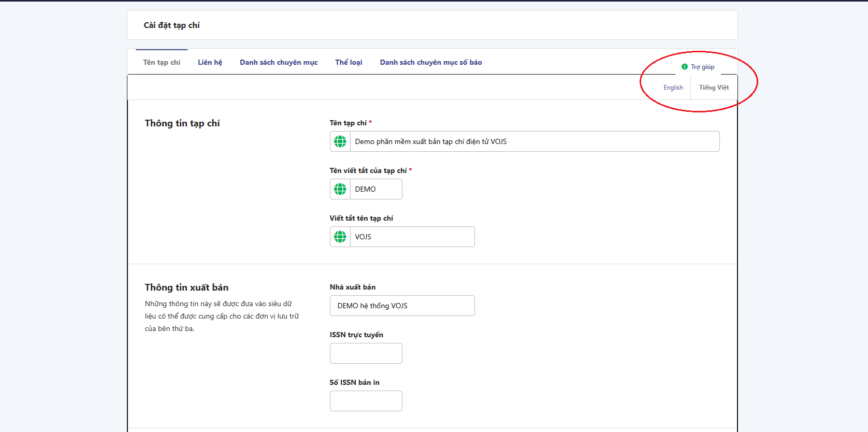Image resolution: width=868 pixels, height=432 pixels.
Task: Go to the Danh sách chuyên mục tab
Action: pyautogui.click(x=279, y=62)
